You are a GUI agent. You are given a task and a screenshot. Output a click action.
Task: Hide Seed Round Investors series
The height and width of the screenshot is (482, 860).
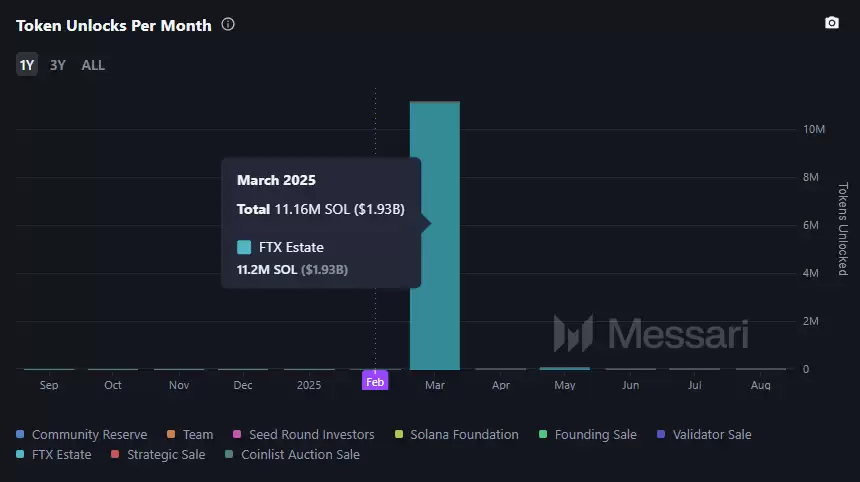[x=304, y=434]
